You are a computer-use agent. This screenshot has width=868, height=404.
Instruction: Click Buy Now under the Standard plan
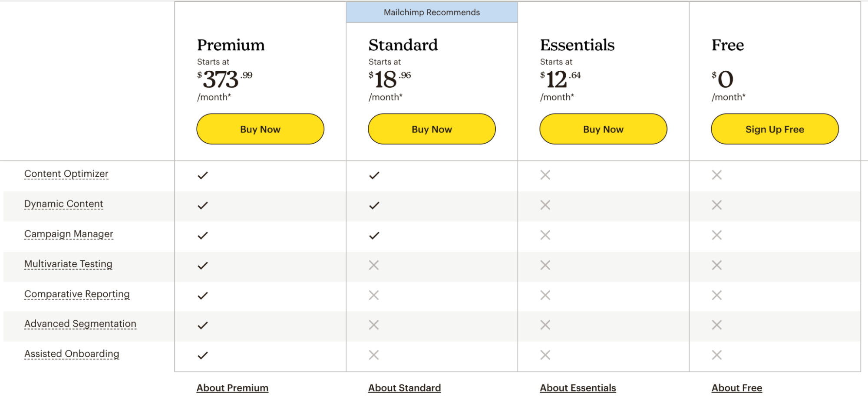[431, 129]
